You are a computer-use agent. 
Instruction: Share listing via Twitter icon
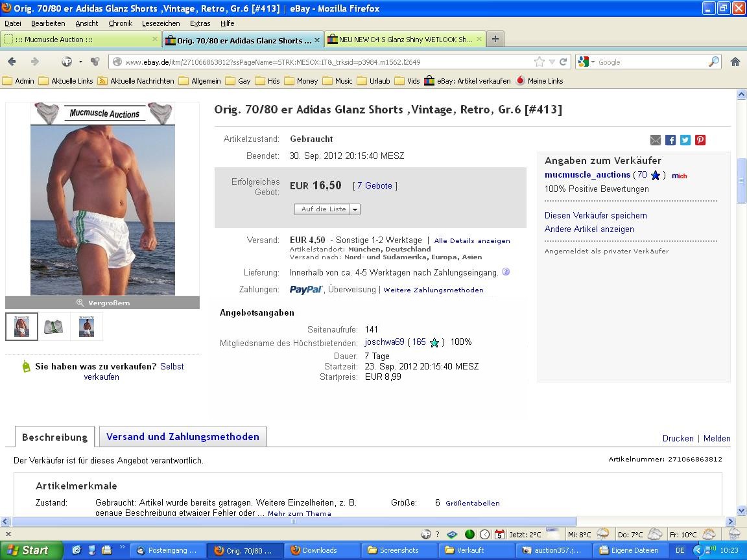pyautogui.click(x=685, y=140)
